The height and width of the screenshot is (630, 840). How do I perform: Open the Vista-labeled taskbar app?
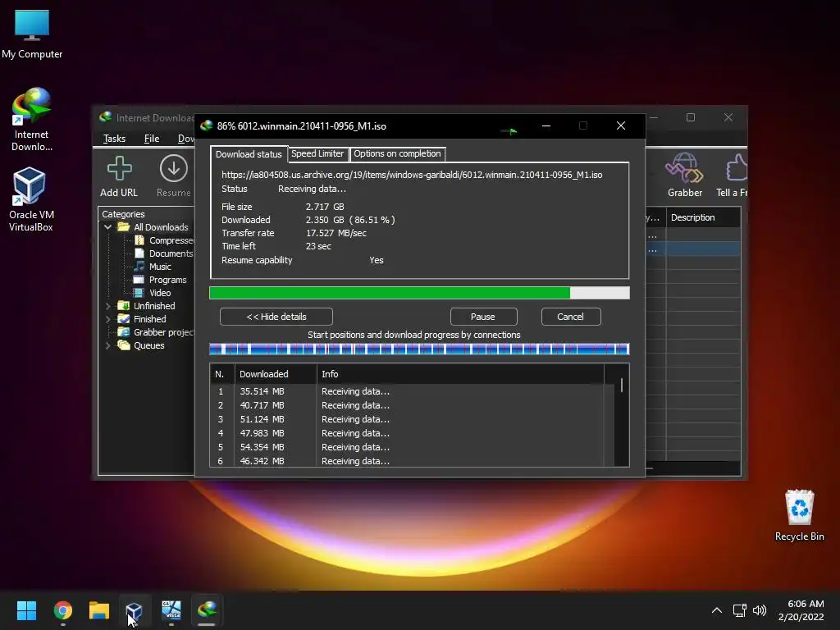[x=171, y=610]
